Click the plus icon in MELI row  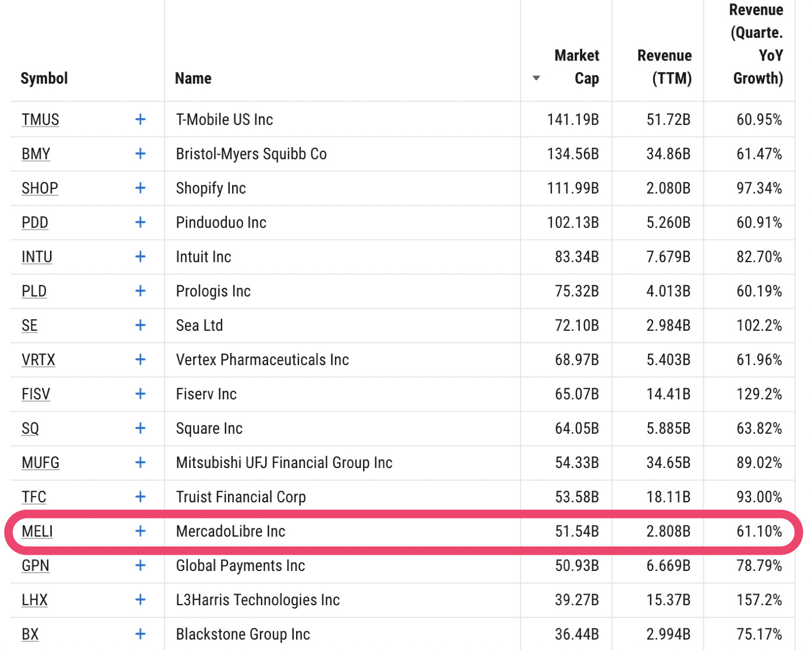(x=140, y=531)
